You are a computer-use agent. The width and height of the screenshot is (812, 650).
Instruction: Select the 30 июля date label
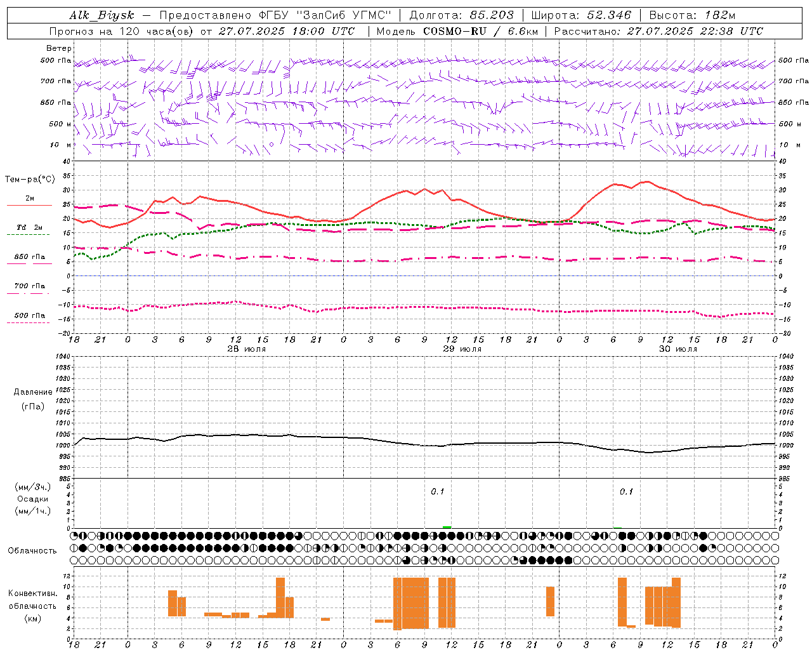(678, 349)
